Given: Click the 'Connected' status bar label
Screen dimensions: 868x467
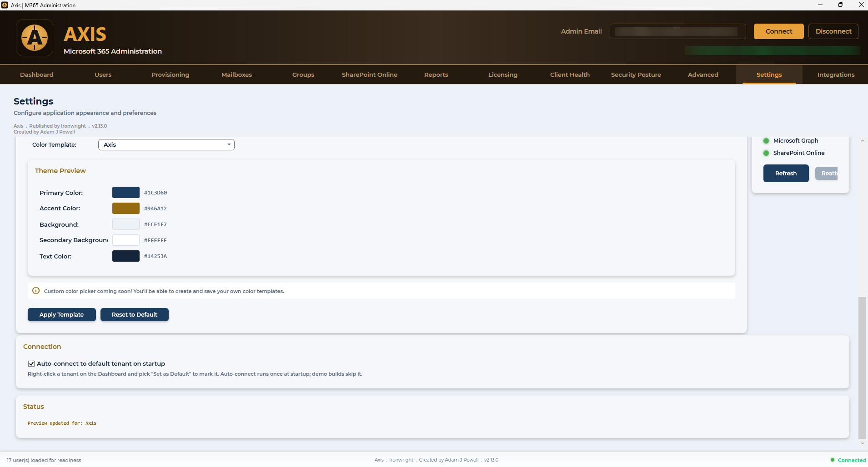Looking at the screenshot, I should pos(852,460).
